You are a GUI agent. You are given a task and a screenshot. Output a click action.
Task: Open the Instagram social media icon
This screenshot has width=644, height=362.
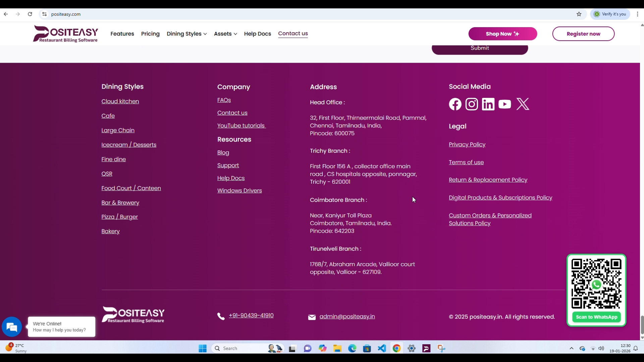pyautogui.click(x=472, y=104)
